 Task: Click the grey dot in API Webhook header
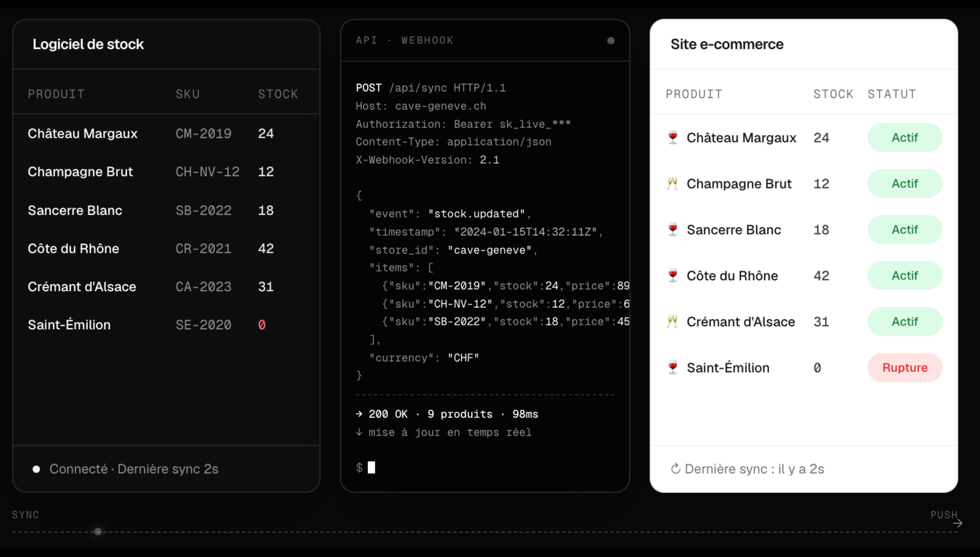coord(611,41)
